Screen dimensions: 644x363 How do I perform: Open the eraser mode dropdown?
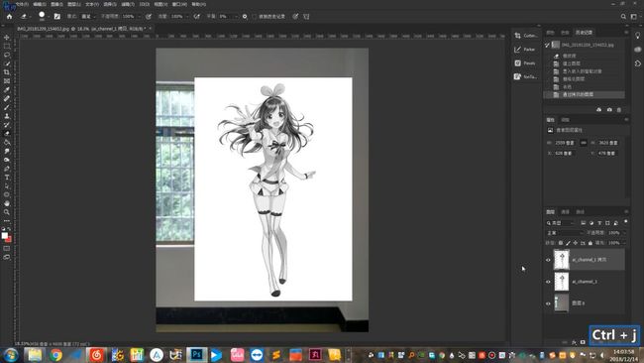tap(88, 17)
